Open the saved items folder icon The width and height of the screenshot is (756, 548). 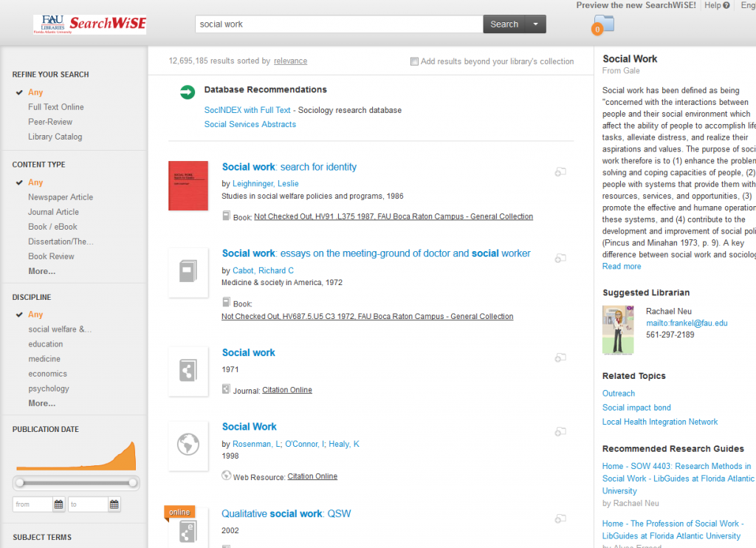[603, 24]
